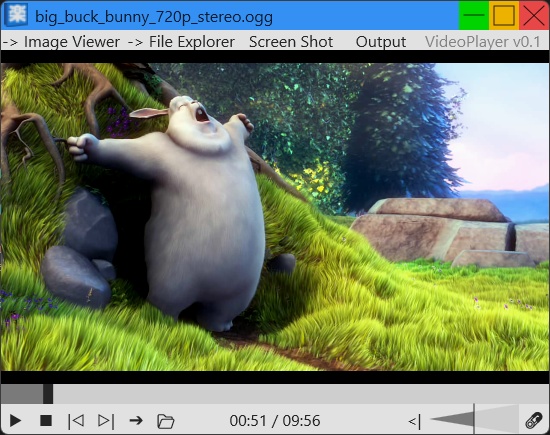Viewport: 550px width, 435px height.
Task: Open the Output menu
Action: tap(381, 42)
